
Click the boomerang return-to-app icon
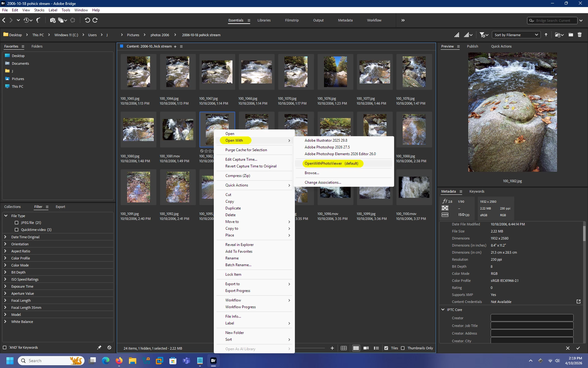tap(39, 20)
